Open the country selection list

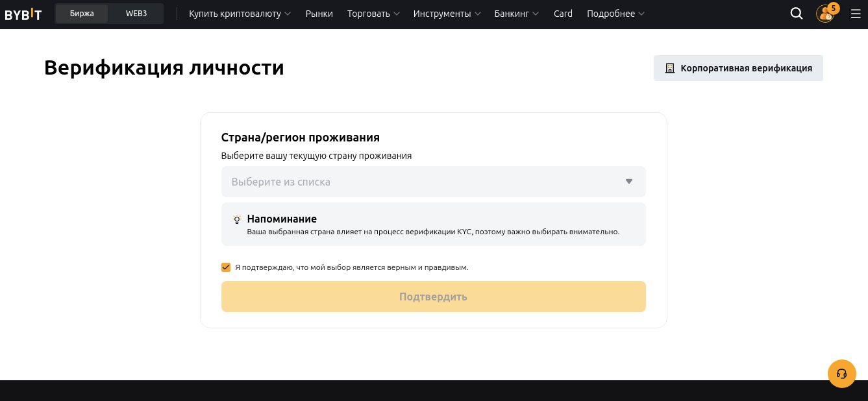pos(433,182)
